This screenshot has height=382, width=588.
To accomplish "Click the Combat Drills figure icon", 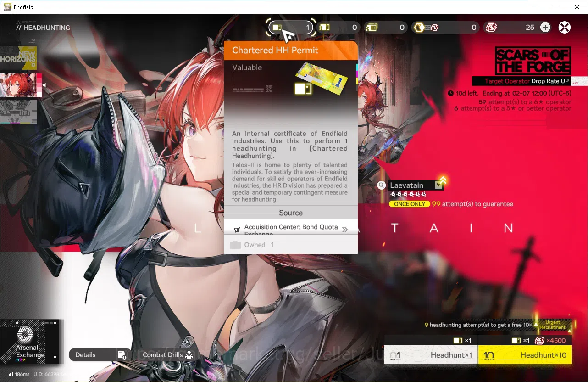I will coord(189,355).
